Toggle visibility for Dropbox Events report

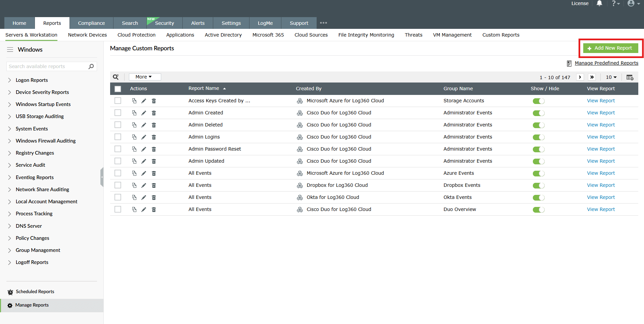(x=539, y=185)
